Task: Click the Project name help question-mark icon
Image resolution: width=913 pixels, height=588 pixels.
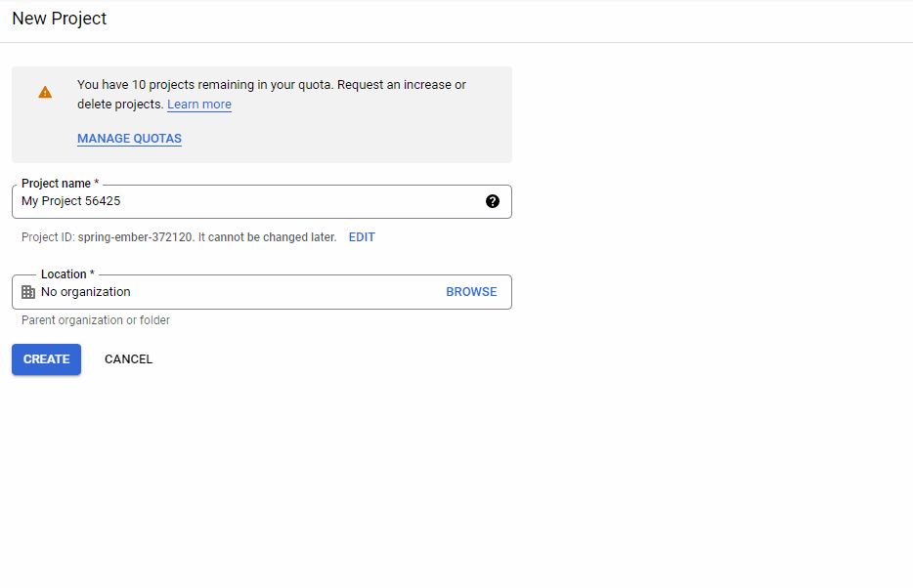Action: 493,201
